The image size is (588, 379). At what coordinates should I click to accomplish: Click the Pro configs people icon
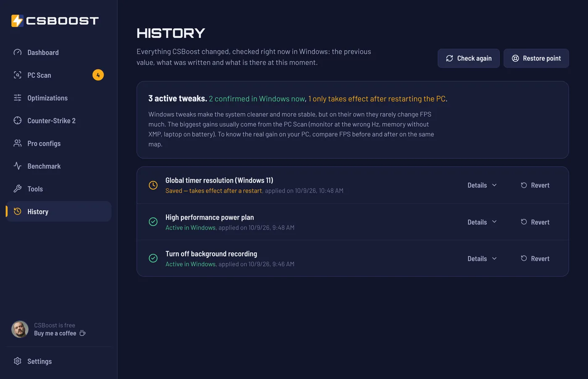point(18,143)
